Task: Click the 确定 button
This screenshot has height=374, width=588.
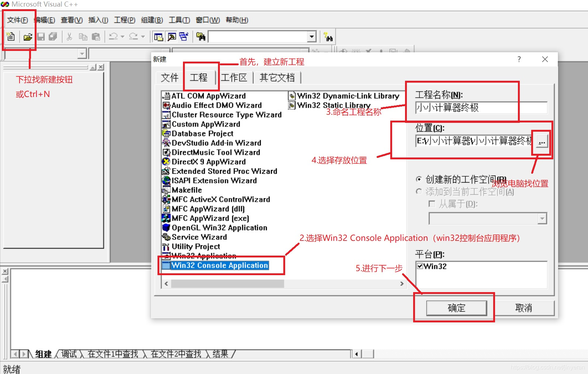Action: pyautogui.click(x=456, y=308)
